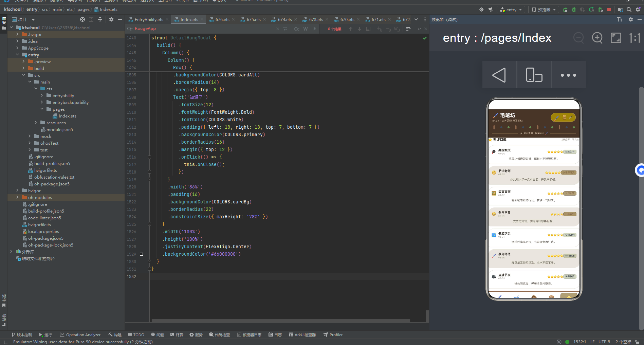The width and height of the screenshot is (644, 345).
Task: Open IDE settings gear in top toolbar
Action: coord(638,10)
